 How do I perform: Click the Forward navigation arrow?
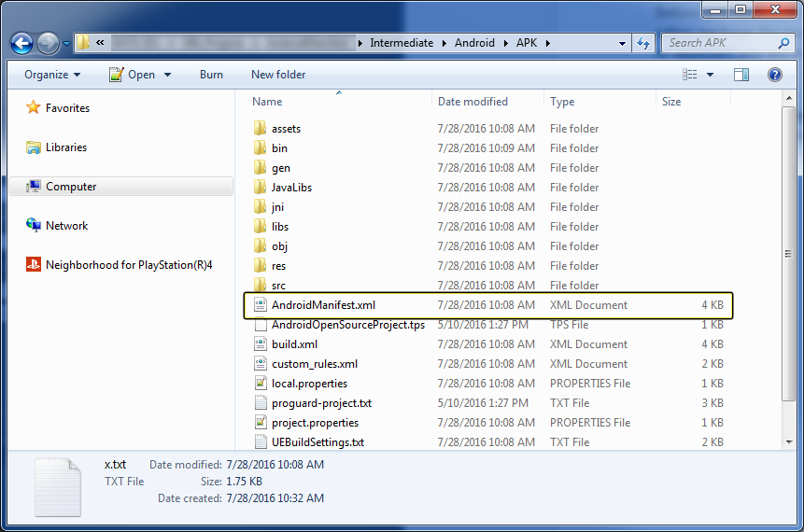click(49, 44)
